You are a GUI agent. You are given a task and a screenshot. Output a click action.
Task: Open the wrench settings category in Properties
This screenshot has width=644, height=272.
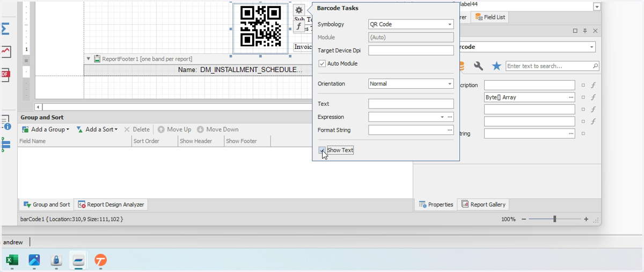(x=478, y=66)
